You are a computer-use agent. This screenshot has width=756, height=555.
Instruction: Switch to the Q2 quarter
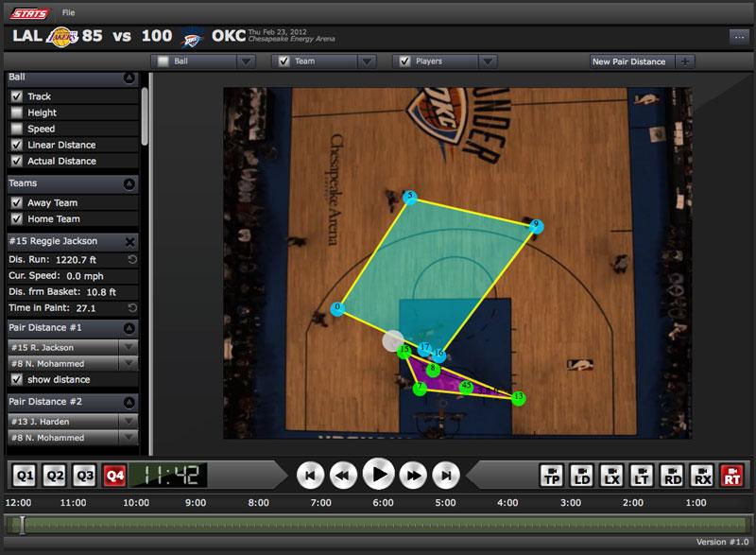55,475
